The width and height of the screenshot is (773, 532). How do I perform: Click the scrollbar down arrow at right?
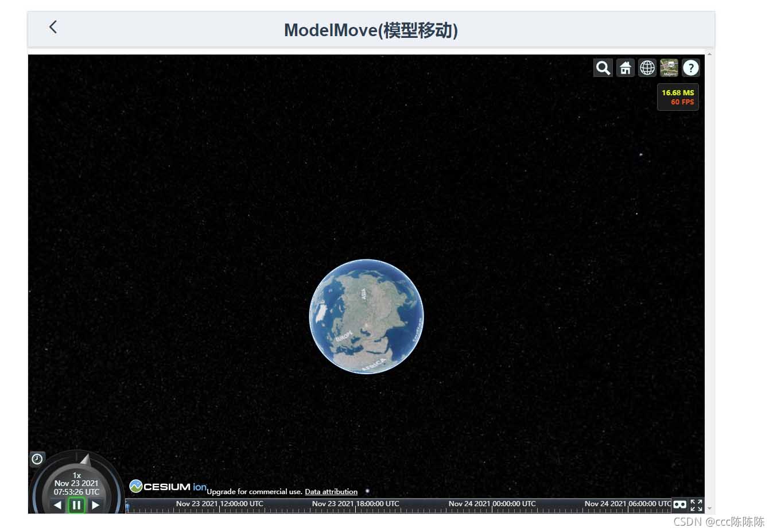tap(710, 508)
